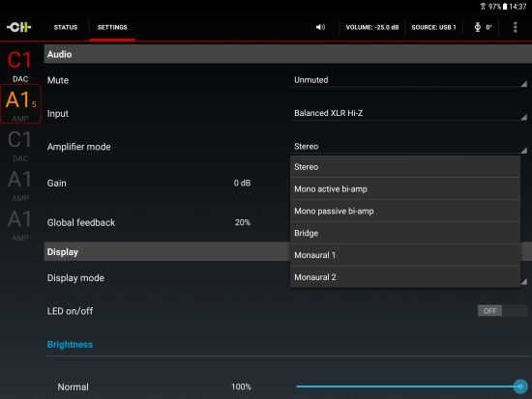Collapse the Amplifier mode dropdown
The image size is (532, 399).
coord(408,147)
